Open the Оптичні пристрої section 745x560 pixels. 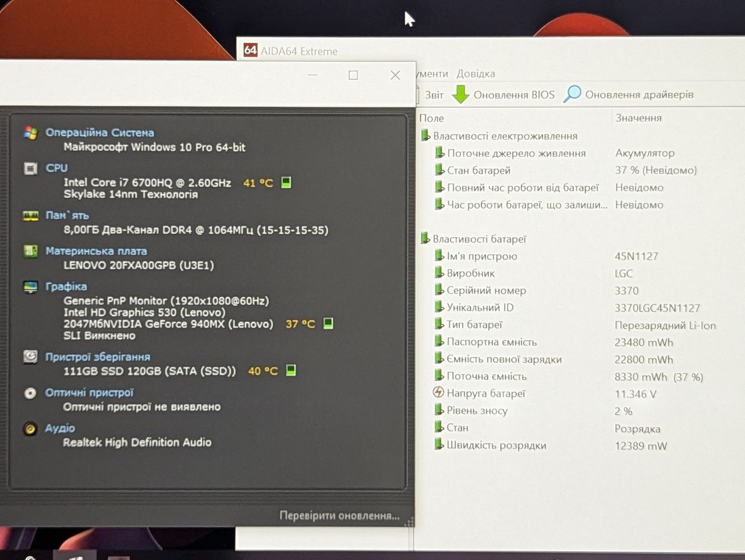tap(89, 393)
